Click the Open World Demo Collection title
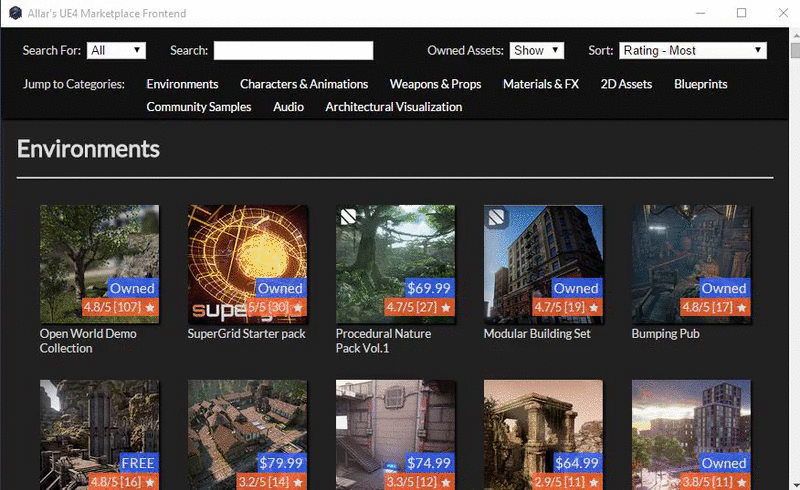The height and width of the screenshot is (490, 800). click(88, 341)
